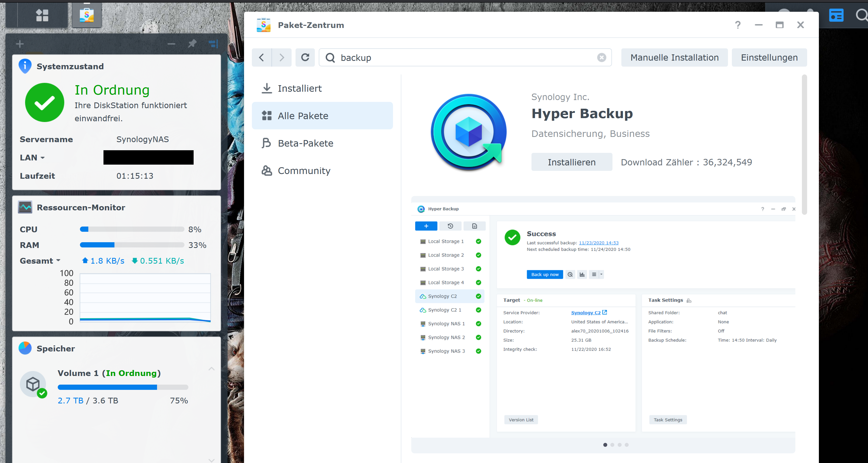Click the upload rate 1.8 KB/s

pyautogui.click(x=103, y=261)
